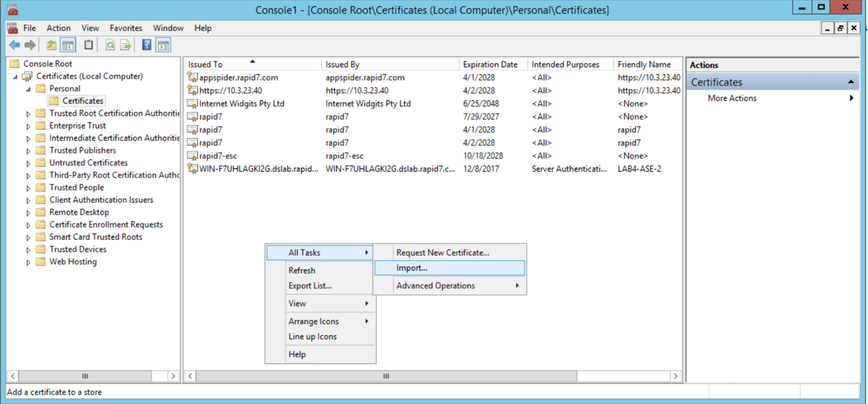Click the Back arrow toolbar icon
The image size is (868, 404).
[14, 45]
